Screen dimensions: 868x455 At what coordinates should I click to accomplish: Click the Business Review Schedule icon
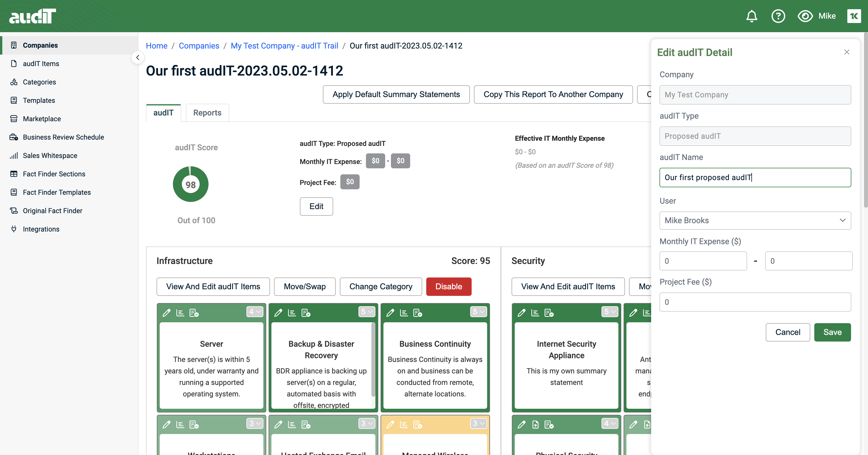[x=14, y=137]
